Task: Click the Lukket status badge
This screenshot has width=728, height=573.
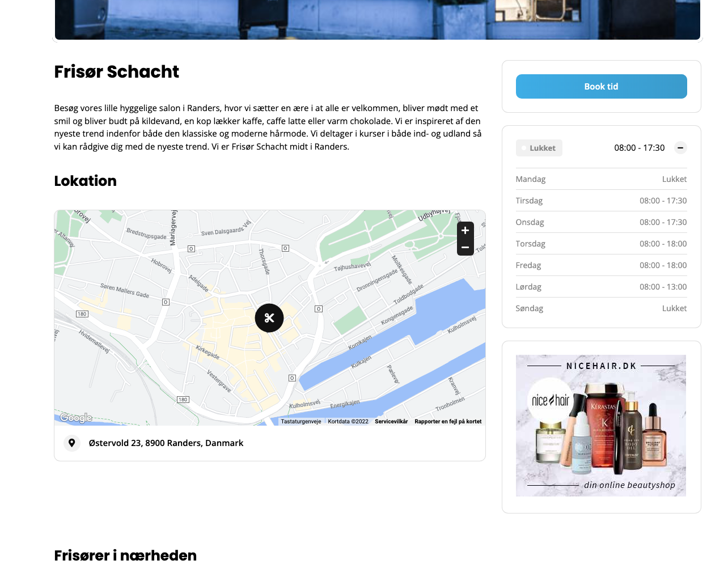Action: (539, 148)
